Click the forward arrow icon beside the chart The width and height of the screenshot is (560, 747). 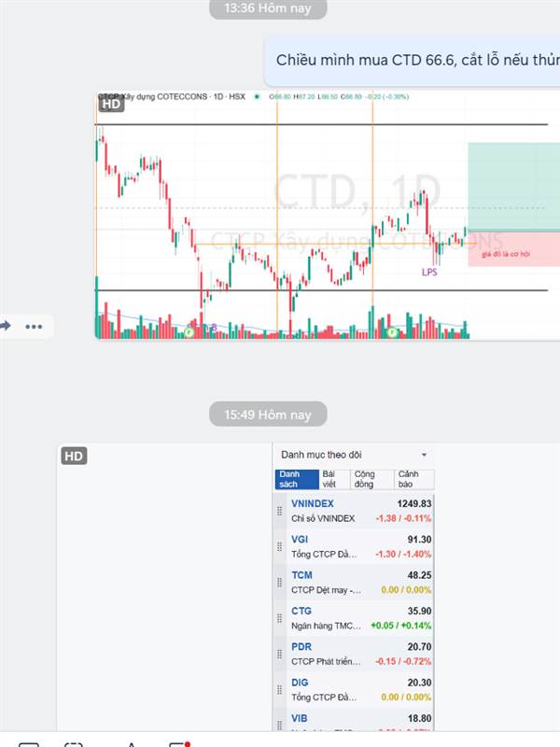click(6, 326)
